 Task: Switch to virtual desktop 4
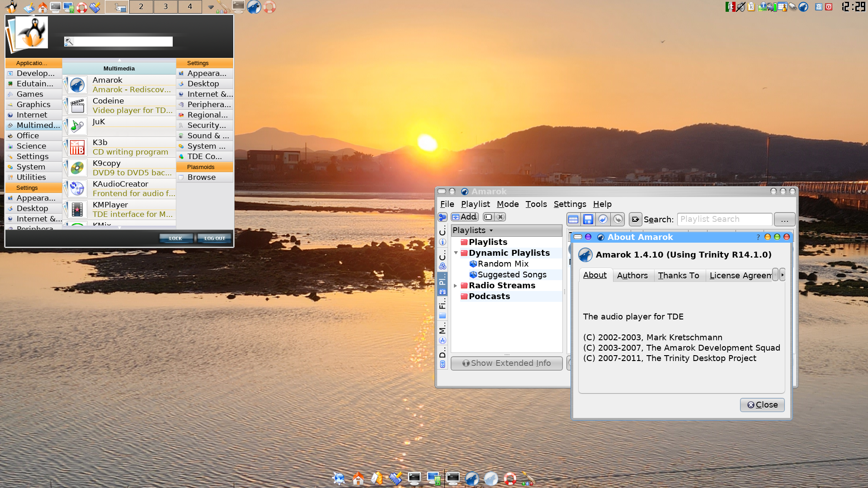coord(190,7)
